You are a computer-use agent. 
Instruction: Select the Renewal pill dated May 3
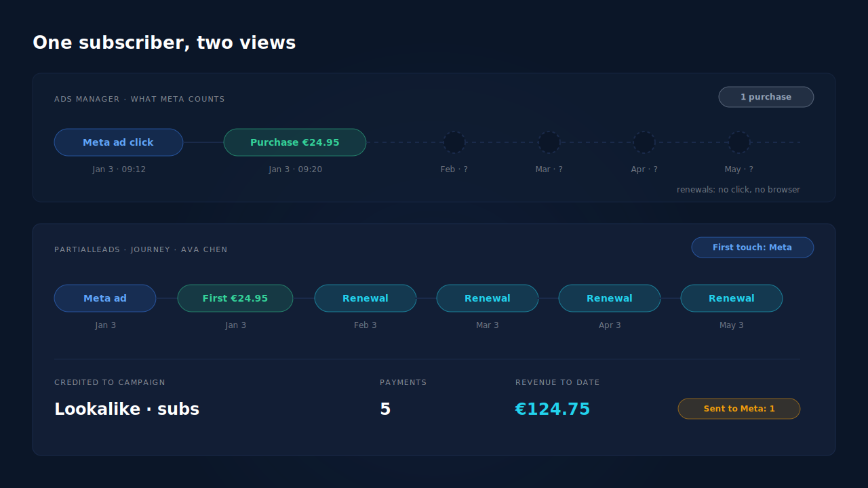click(x=732, y=298)
